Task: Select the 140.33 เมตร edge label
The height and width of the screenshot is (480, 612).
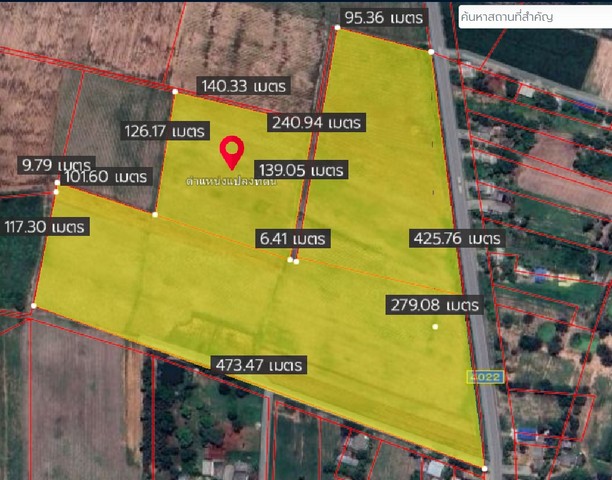Action: click(x=244, y=87)
